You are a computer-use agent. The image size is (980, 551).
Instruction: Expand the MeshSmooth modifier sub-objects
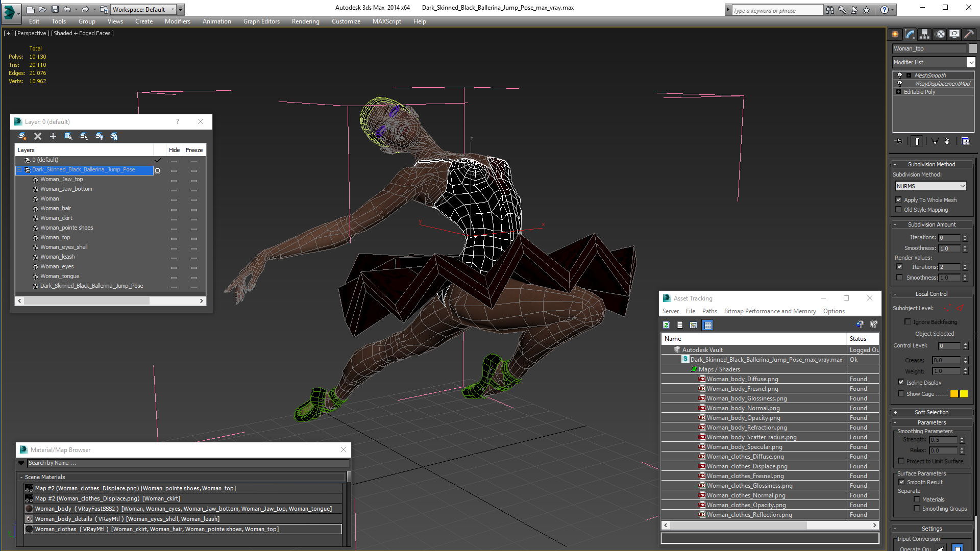[x=909, y=76]
